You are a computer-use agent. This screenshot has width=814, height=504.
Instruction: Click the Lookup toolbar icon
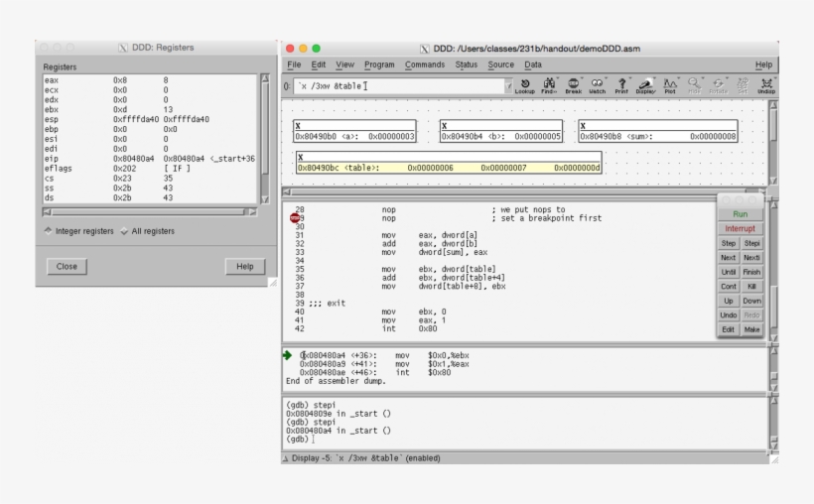pos(524,85)
